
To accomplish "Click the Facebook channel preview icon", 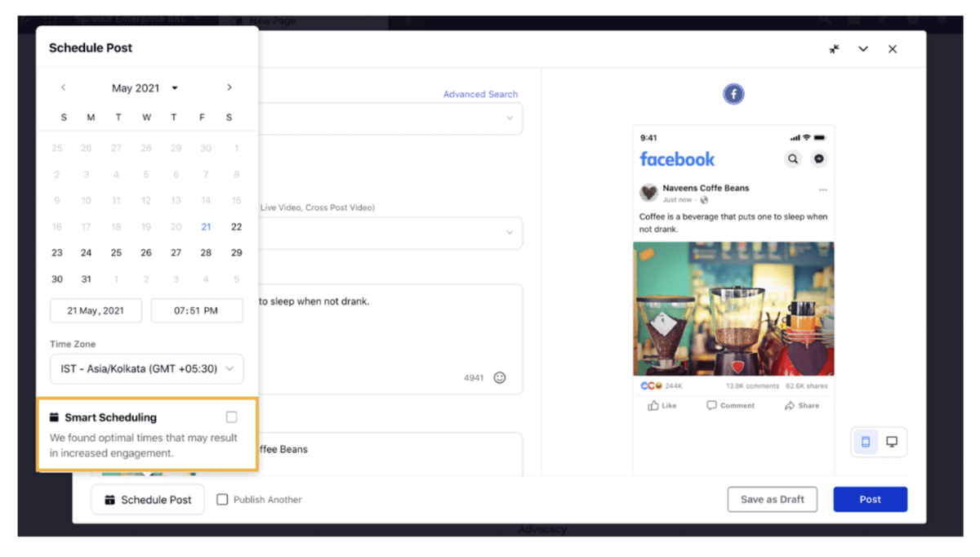I will 733,94.
